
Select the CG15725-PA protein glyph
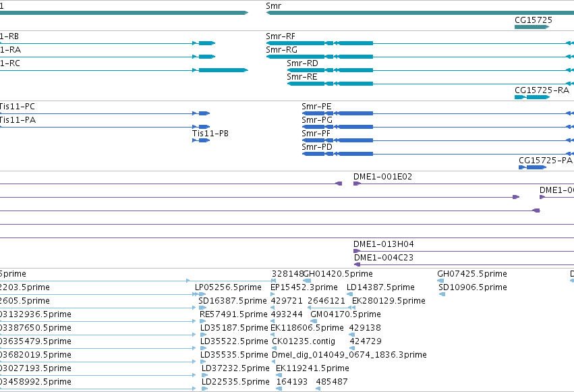(x=532, y=167)
